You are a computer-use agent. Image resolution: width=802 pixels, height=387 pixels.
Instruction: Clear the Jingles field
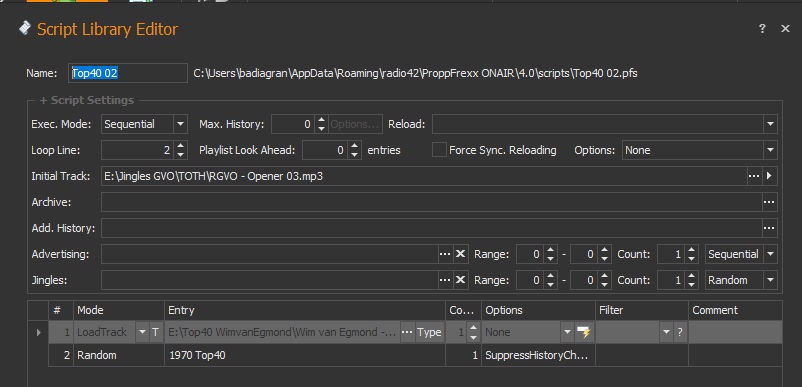pyautogui.click(x=461, y=280)
